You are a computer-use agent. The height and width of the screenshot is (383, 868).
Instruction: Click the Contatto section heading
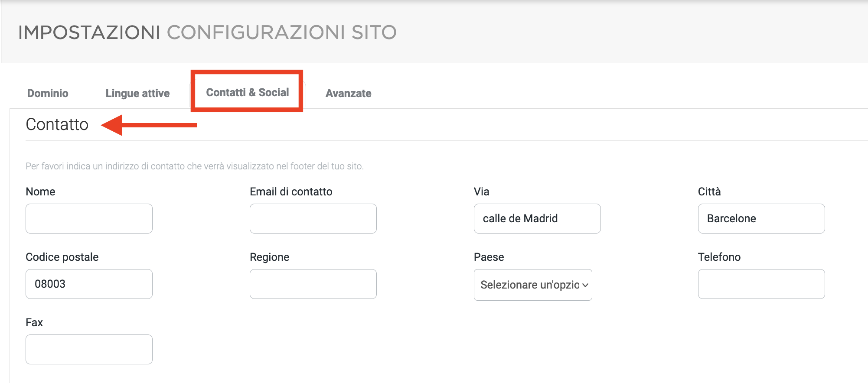click(x=57, y=124)
